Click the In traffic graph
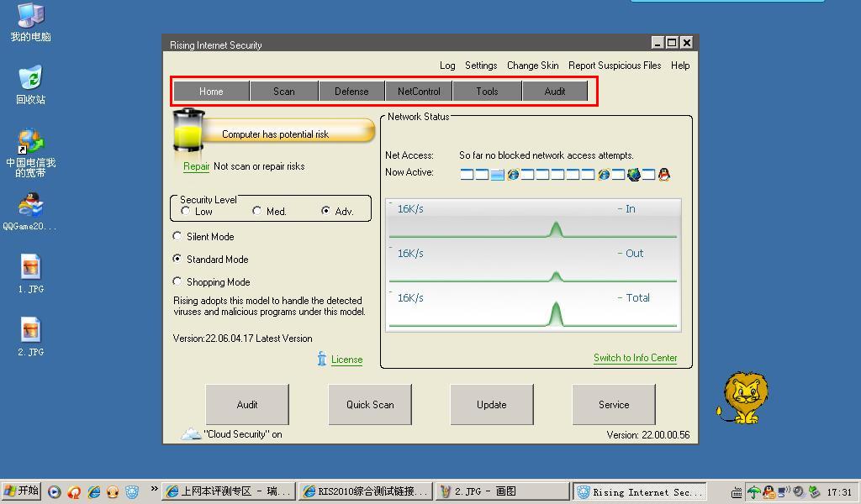The height and width of the screenshot is (504, 861). pyautogui.click(x=532, y=220)
